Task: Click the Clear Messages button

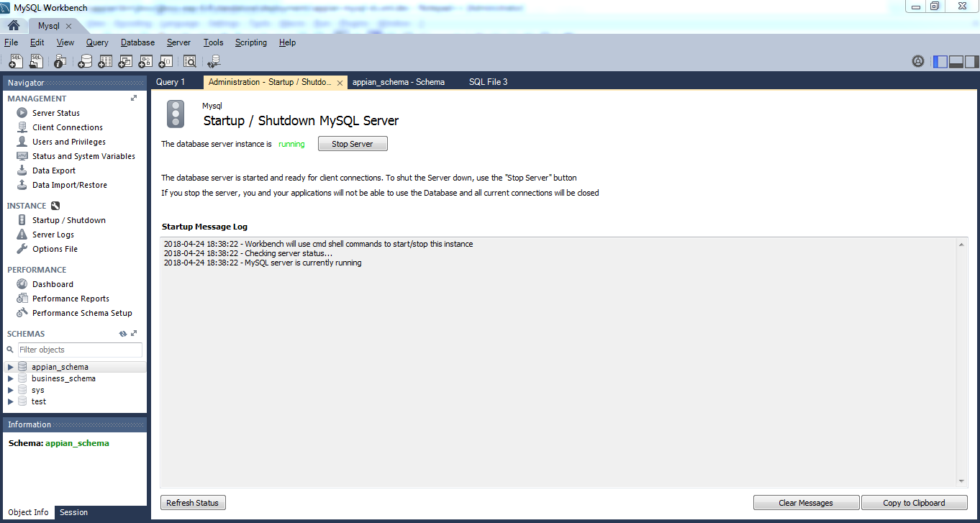Action: (x=806, y=503)
